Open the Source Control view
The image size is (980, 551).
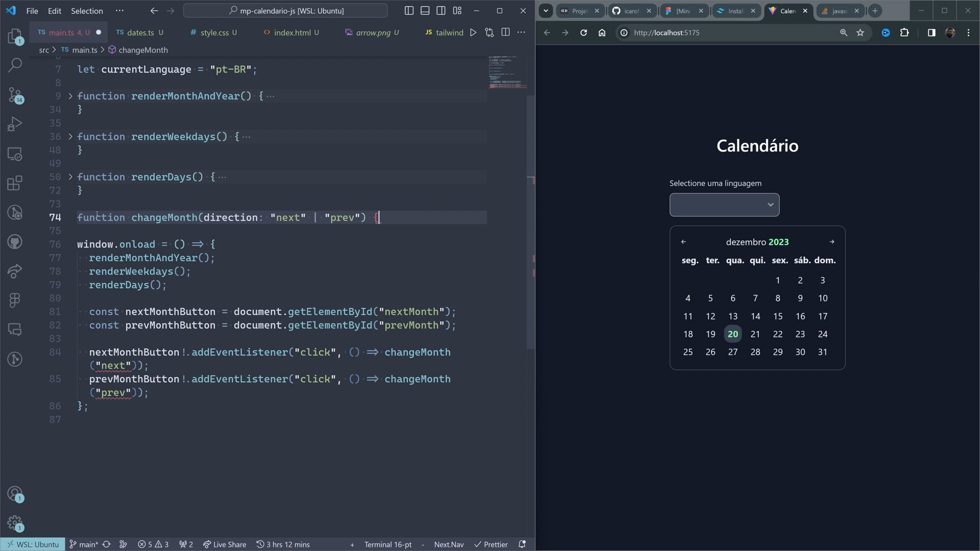pos(15,95)
